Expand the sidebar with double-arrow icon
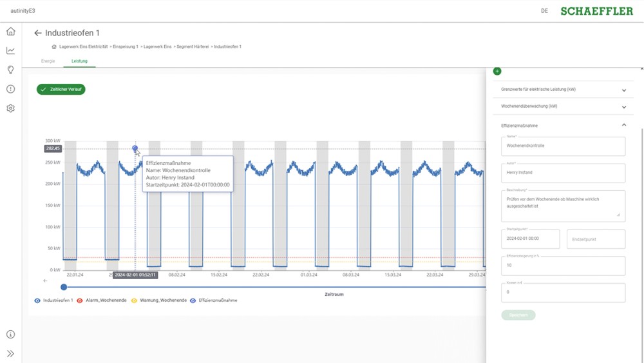 coord(10,353)
